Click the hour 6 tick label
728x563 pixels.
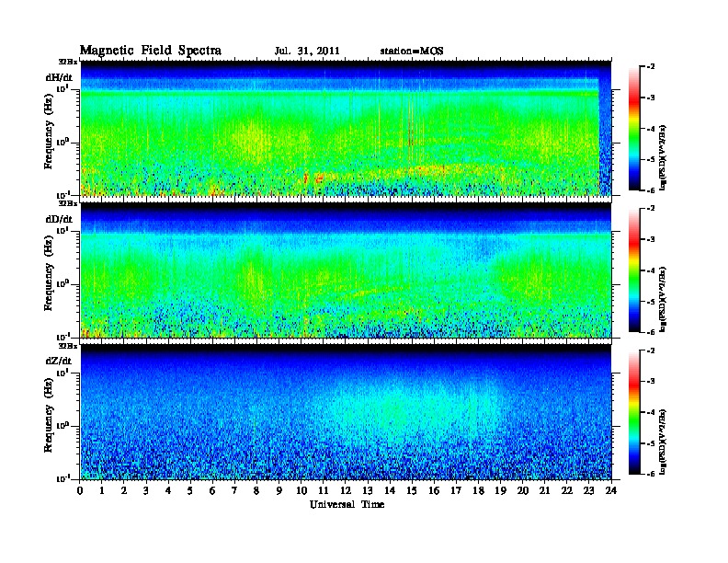pos(212,490)
